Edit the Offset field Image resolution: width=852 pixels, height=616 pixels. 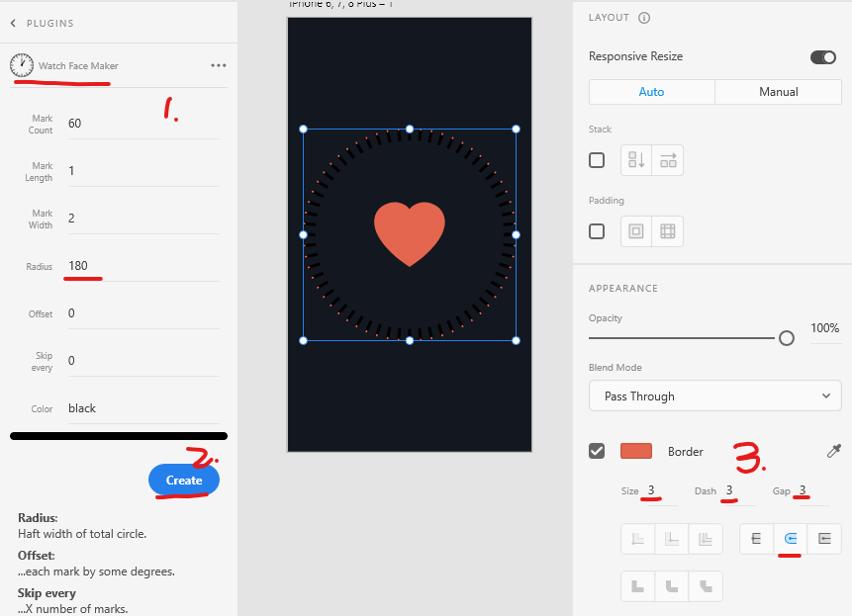[x=143, y=313]
